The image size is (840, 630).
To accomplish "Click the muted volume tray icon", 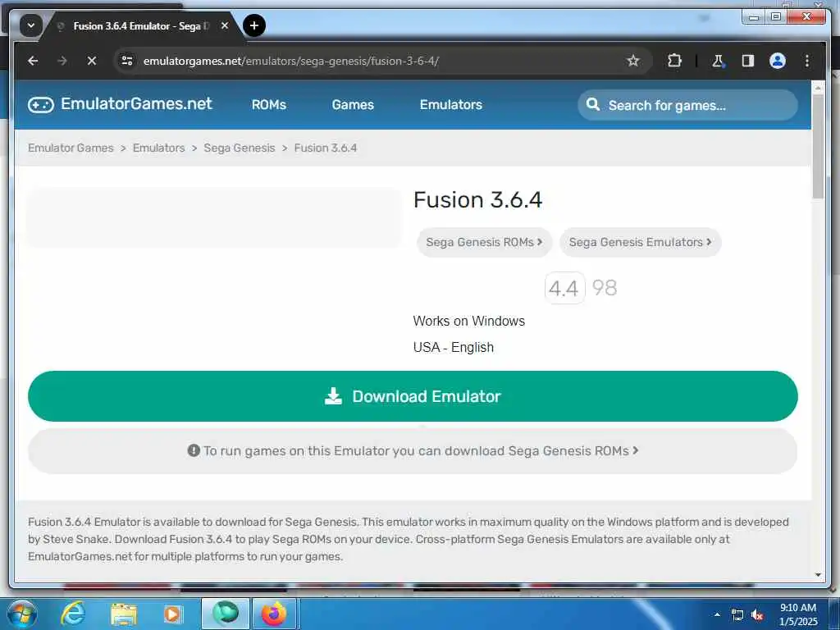I will (757, 614).
